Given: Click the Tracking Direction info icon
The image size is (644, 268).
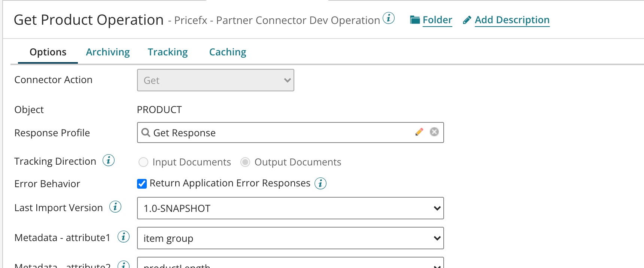Looking at the screenshot, I should click(x=109, y=161).
